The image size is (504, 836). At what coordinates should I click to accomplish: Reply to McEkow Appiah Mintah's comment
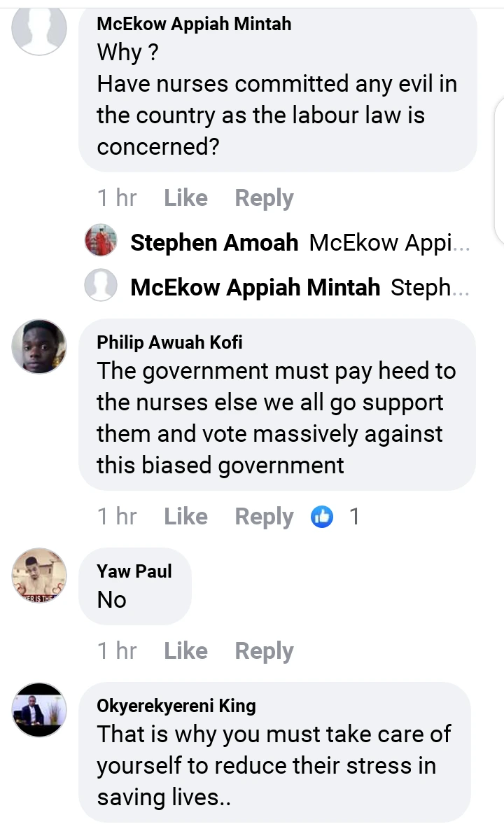265,198
